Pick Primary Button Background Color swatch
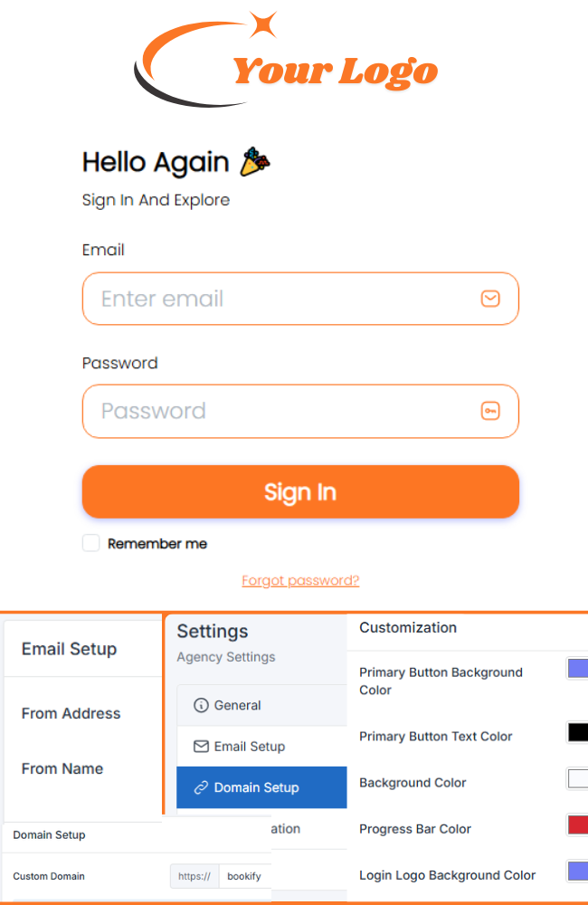The image size is (588, 905). (578, 669)
